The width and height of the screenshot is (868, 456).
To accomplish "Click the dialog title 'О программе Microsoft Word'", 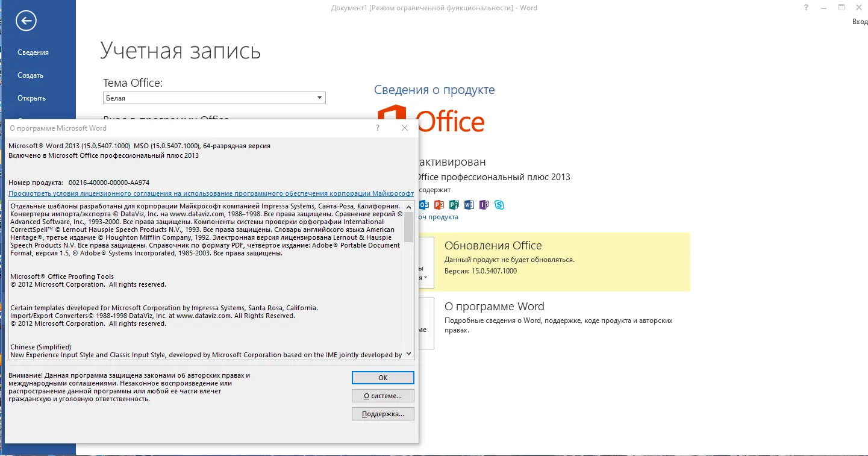I will tap(58, 128).
